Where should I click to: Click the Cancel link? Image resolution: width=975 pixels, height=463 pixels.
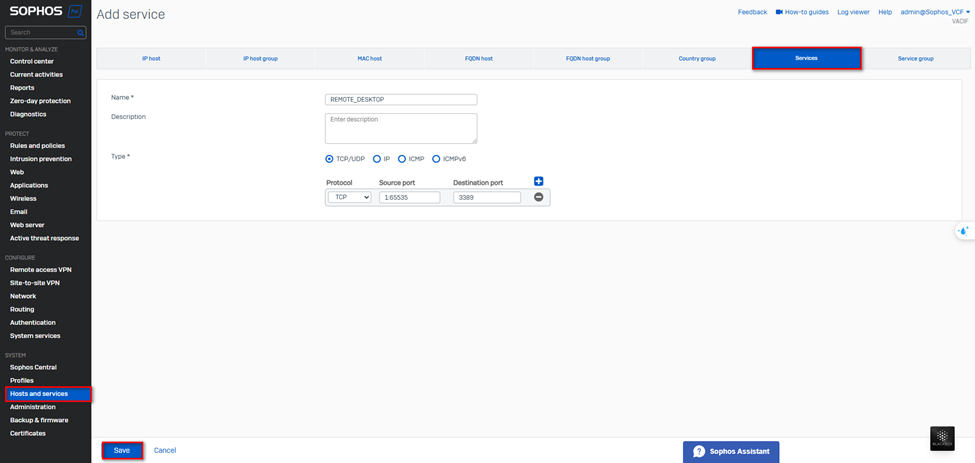click(x=165, y=450)
